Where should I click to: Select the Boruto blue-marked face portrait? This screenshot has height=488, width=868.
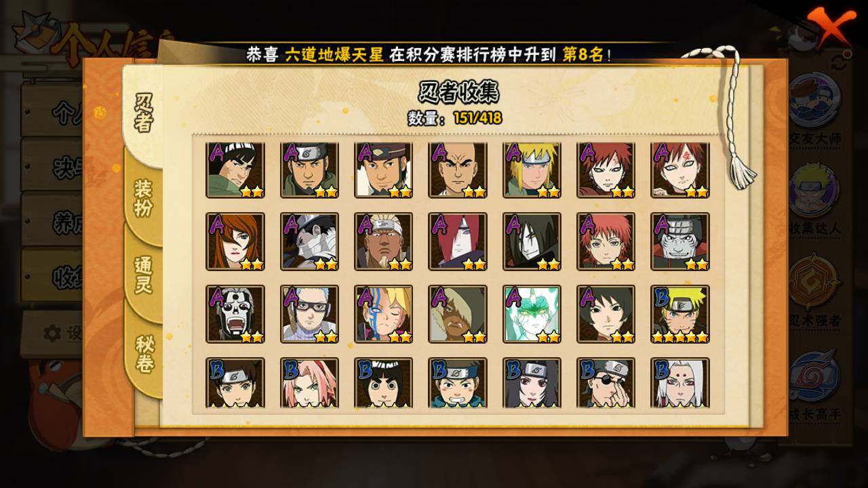(x=384, y=314)
